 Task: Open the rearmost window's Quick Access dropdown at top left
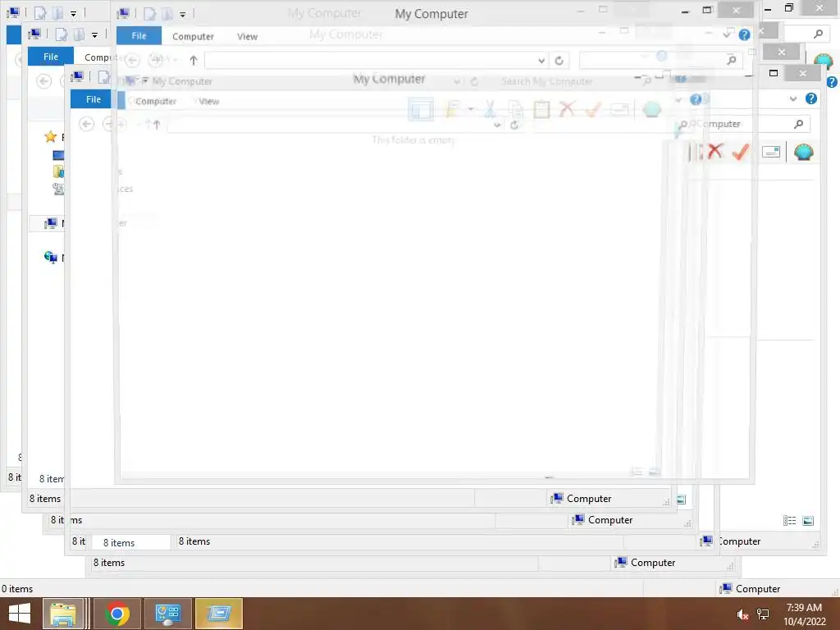(x=73, y=14)
